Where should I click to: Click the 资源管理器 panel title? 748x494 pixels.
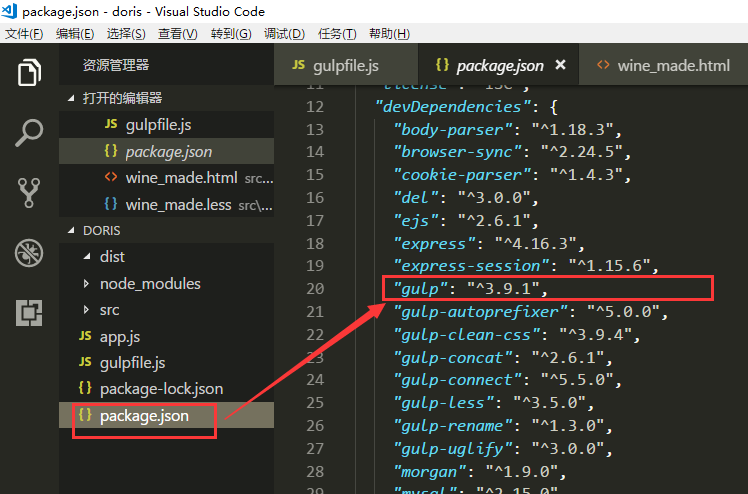116,65
